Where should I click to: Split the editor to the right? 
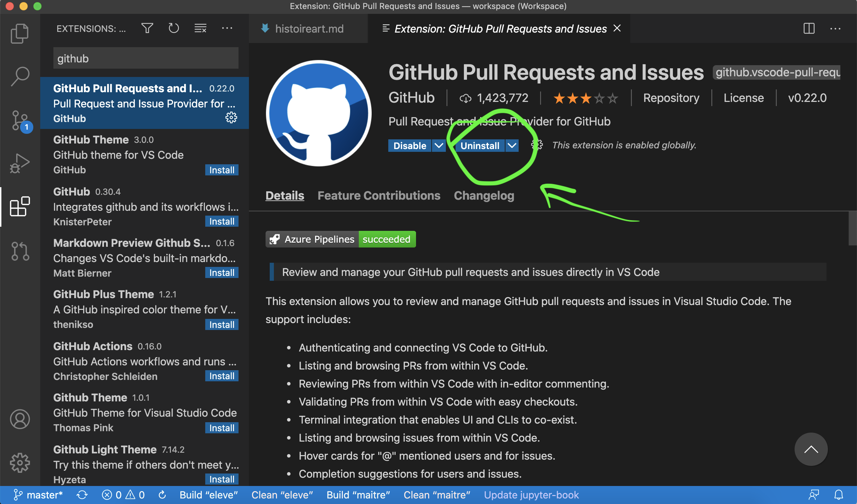point(809,28)
